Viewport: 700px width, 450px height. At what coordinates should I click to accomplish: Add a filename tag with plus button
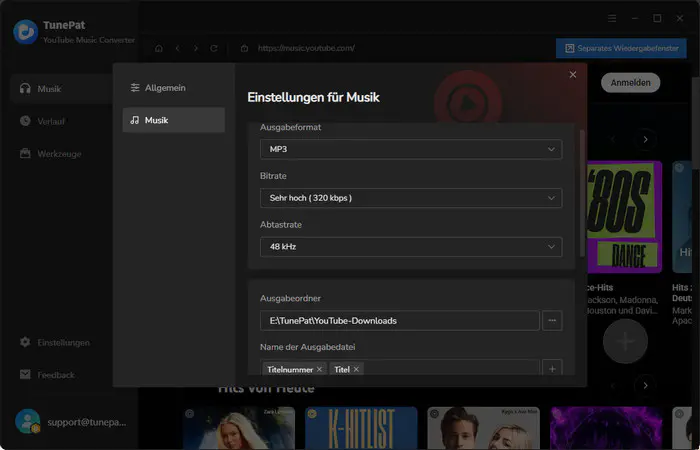coord(552,369)
